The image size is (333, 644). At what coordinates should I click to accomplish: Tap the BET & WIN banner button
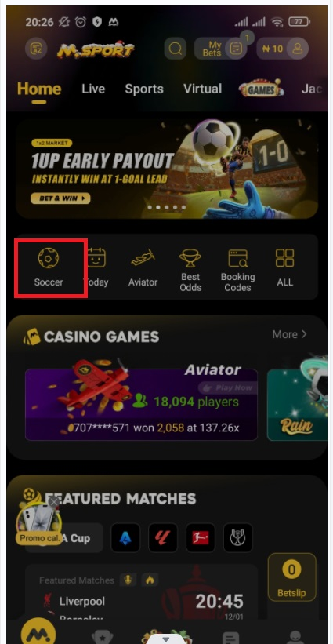click(60, 198)
